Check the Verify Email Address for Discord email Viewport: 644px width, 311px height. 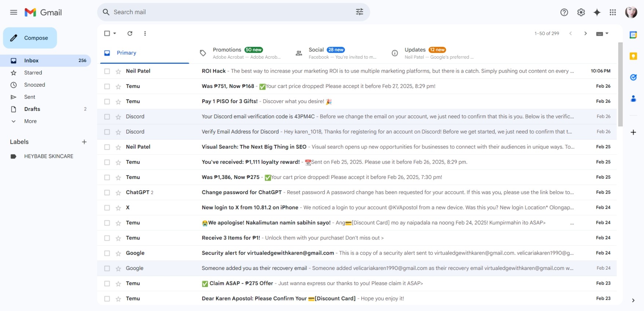click(107, 132)
